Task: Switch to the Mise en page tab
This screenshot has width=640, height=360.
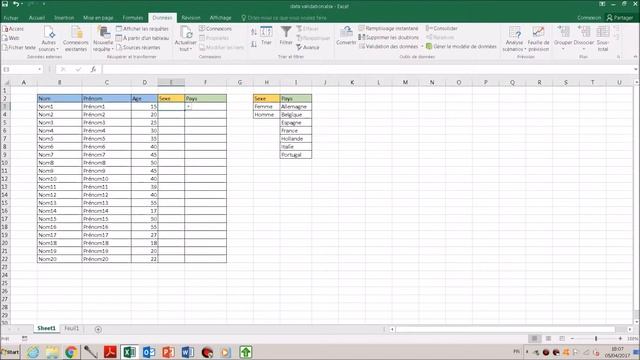Action: point(98,18)
